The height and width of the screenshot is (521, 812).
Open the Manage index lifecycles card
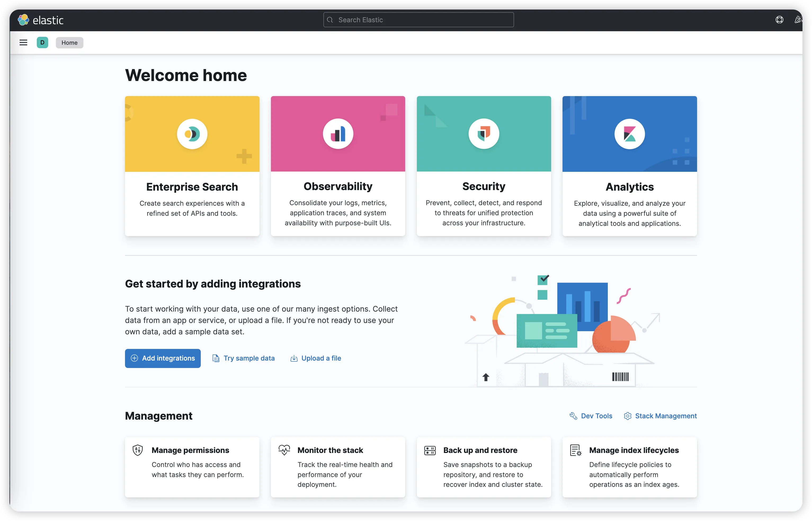[630, 467]
